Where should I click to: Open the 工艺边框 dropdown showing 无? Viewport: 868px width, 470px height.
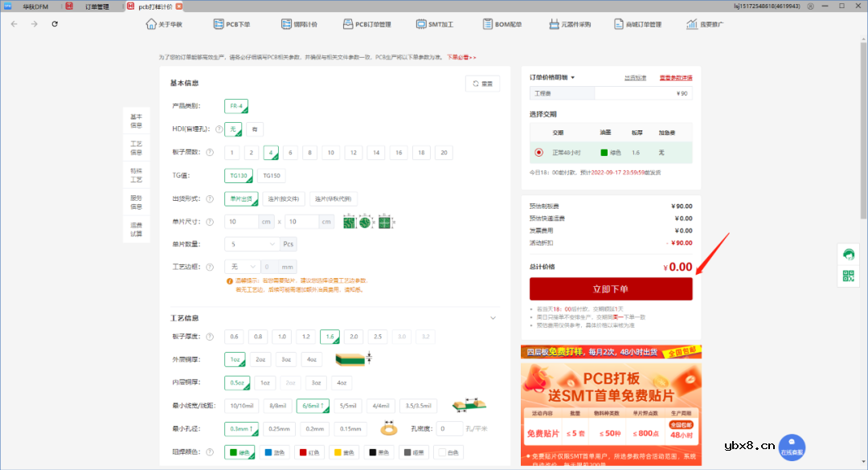pos(242,265)
